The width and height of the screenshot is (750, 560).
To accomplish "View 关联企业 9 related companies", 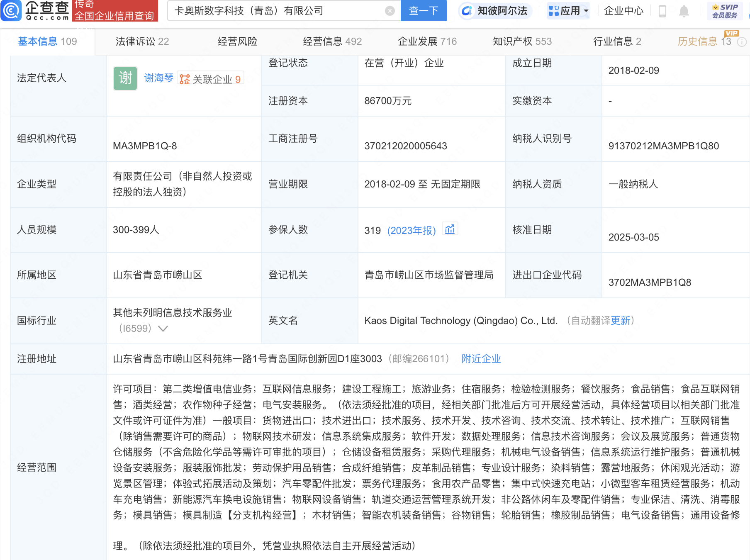I will (x=211, y=79).
